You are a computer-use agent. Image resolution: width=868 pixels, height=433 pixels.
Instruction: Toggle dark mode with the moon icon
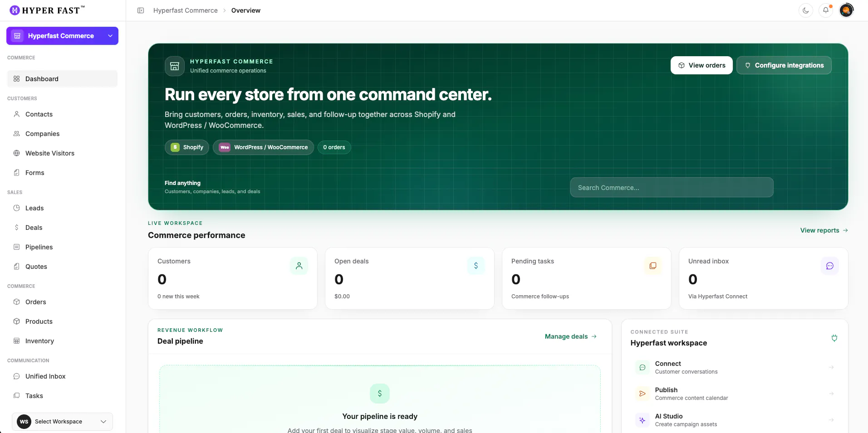(x=806, y=10)
